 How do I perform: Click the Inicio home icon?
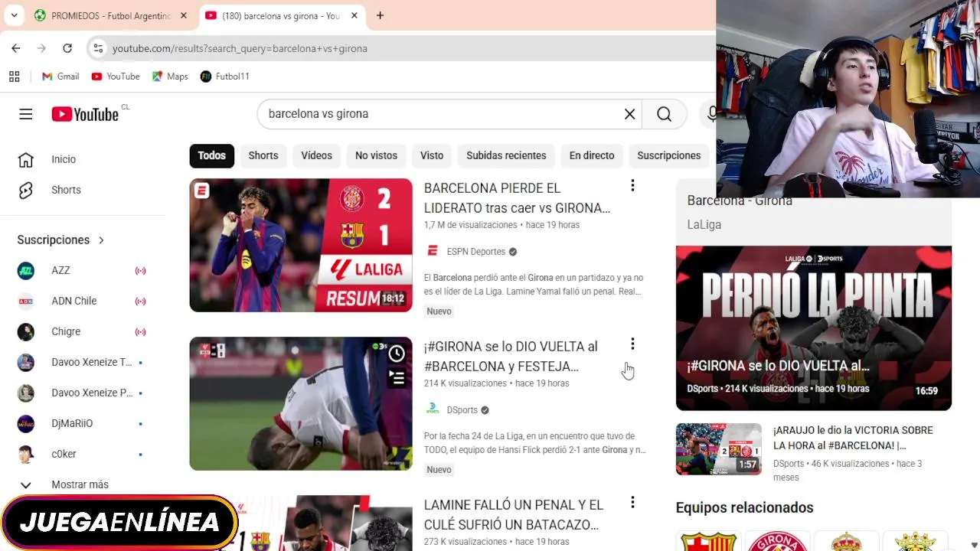(x=26, y=159)
